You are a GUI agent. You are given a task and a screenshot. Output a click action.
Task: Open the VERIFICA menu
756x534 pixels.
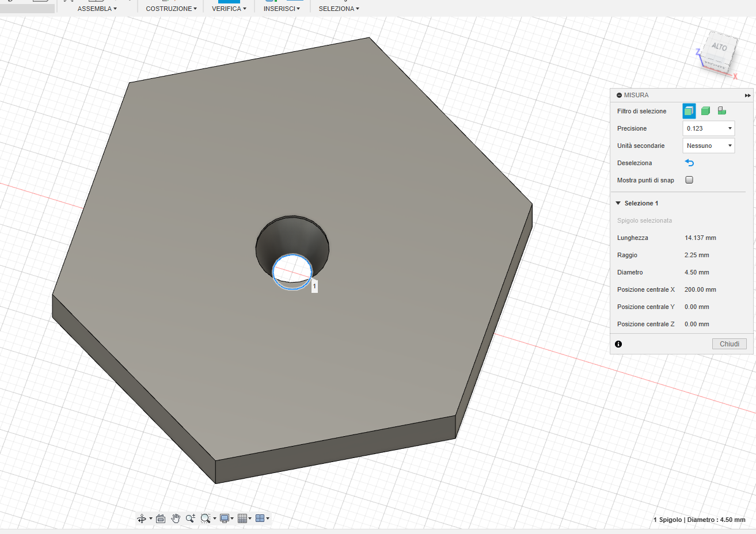tap(227, 8)
